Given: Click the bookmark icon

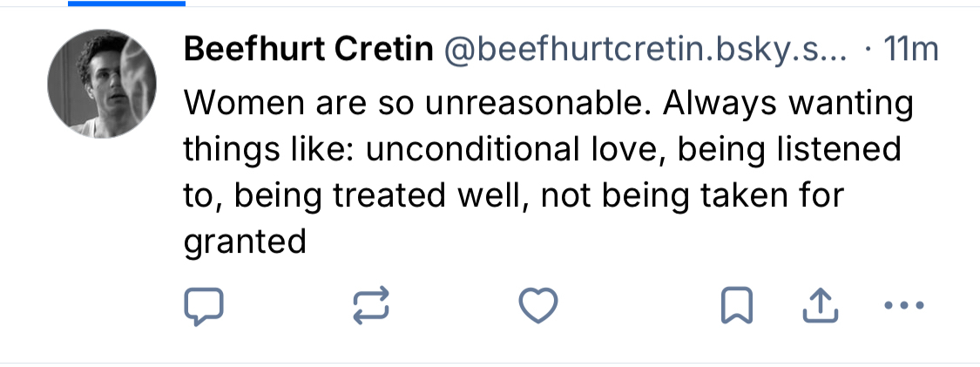Looking at the screenshot, I should 738,305.
